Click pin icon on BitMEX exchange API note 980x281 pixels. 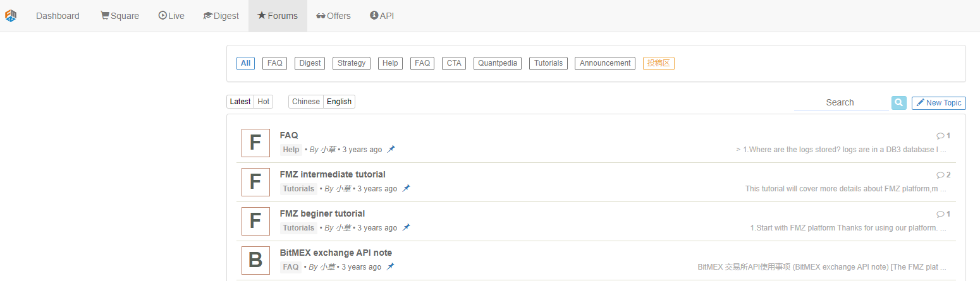coord(391,267)
